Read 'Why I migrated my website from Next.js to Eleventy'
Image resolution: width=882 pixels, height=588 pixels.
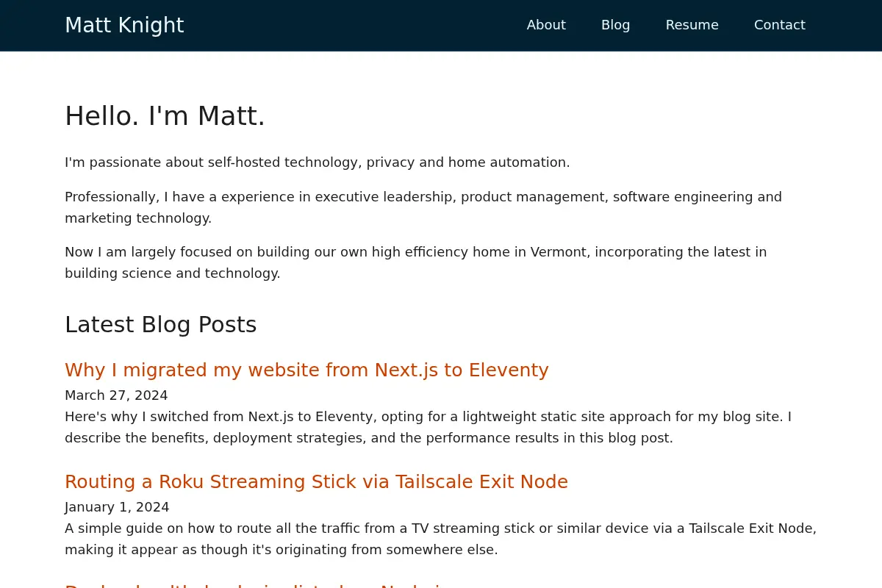coord(306,370)
